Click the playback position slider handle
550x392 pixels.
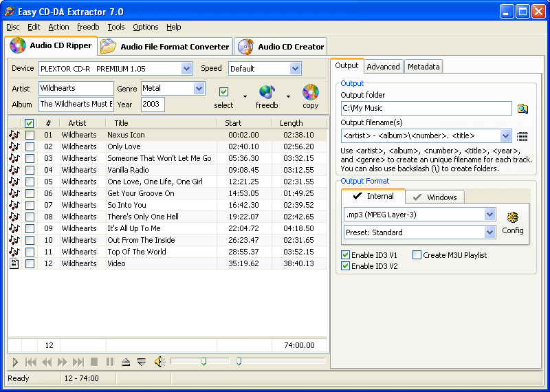[239, 362]
